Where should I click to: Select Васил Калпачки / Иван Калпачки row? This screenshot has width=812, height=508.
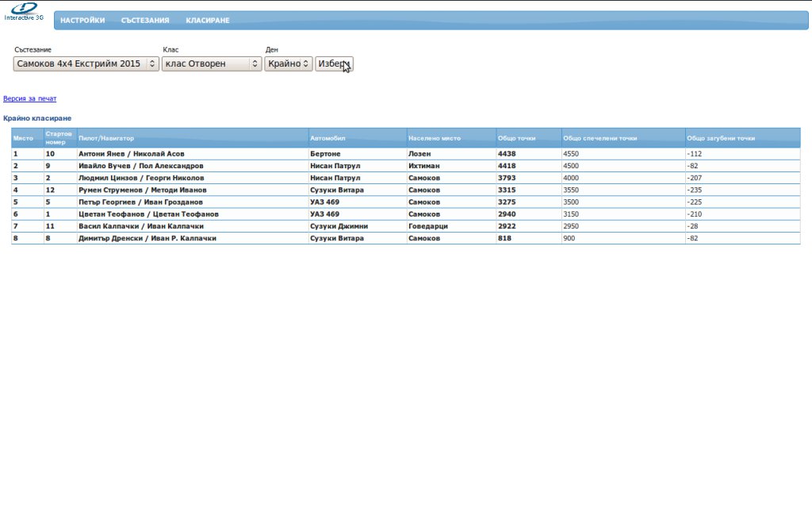[x=406, y=226]
